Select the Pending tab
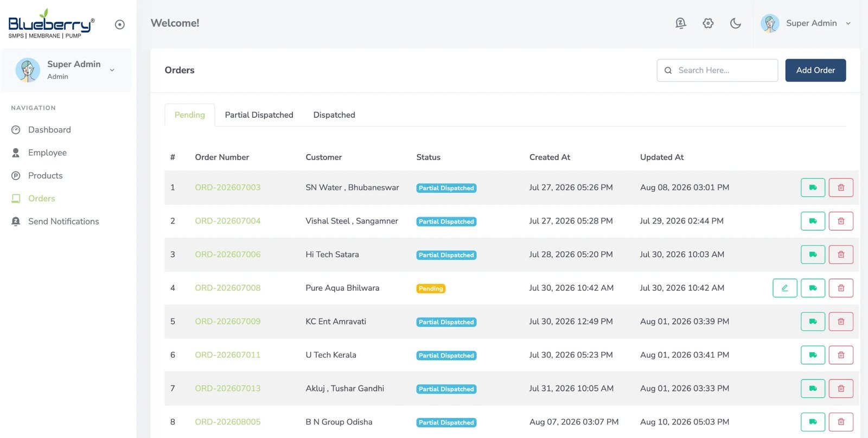The image size is (868, 438). point(190,115)
